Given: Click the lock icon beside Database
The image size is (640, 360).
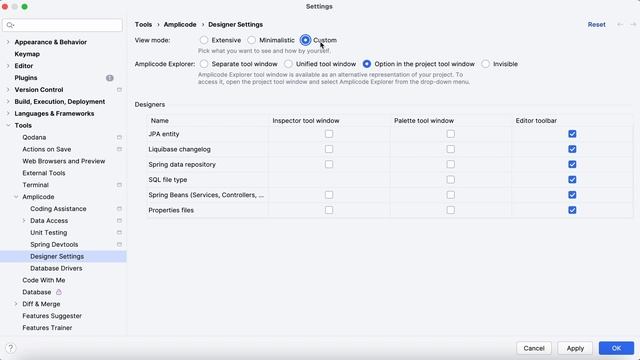Looking at the screenshot, I should click(59, 292).
